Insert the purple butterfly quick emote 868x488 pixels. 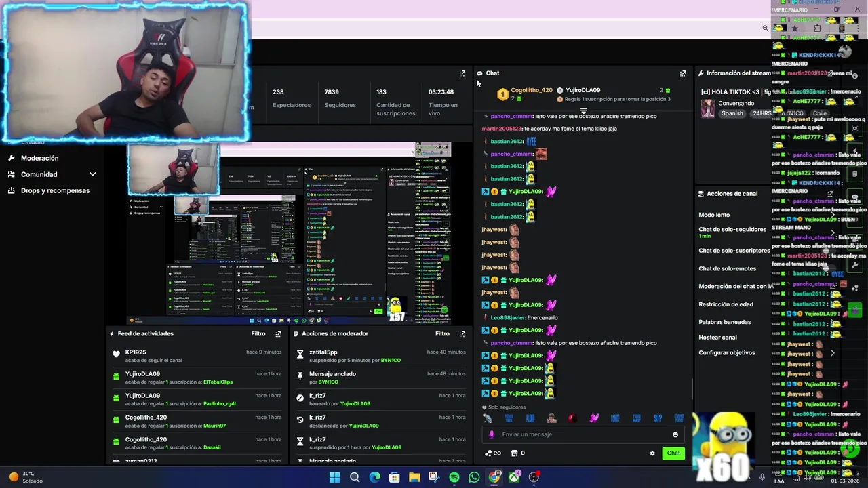[594, 418]
